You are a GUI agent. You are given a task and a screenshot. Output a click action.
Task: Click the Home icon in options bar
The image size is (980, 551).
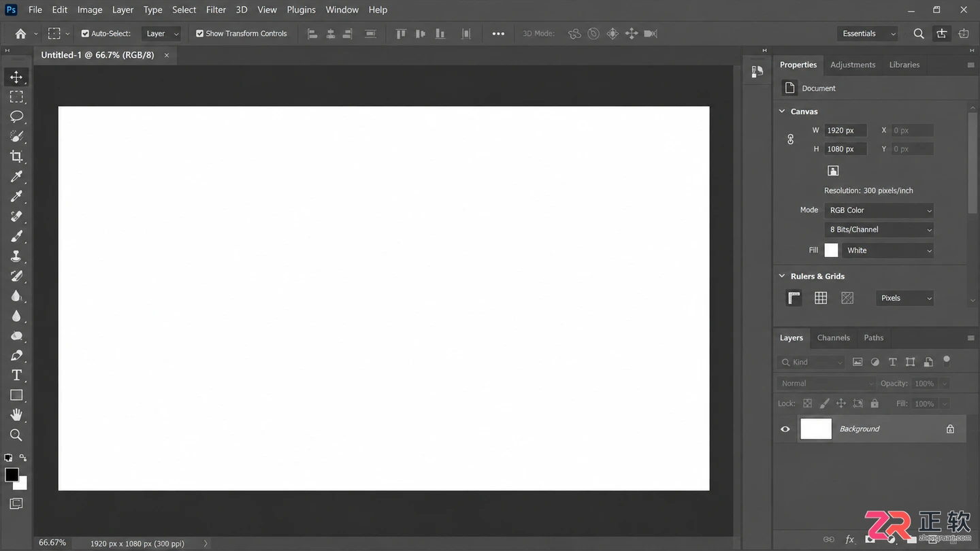pos(20,33)
